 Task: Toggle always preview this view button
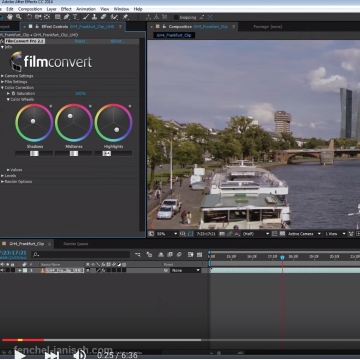click(x=151, y=234)
